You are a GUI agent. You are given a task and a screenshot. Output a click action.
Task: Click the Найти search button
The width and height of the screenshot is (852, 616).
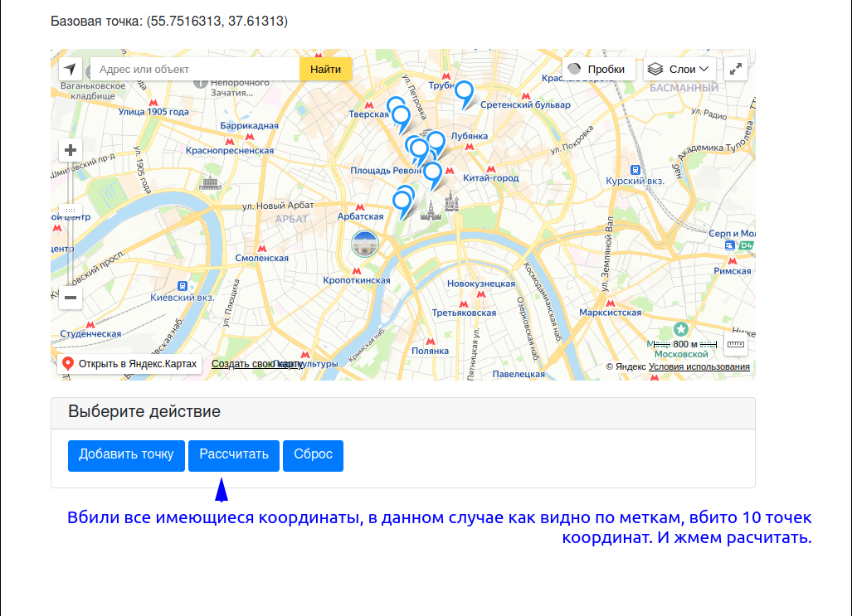point(325,70)
